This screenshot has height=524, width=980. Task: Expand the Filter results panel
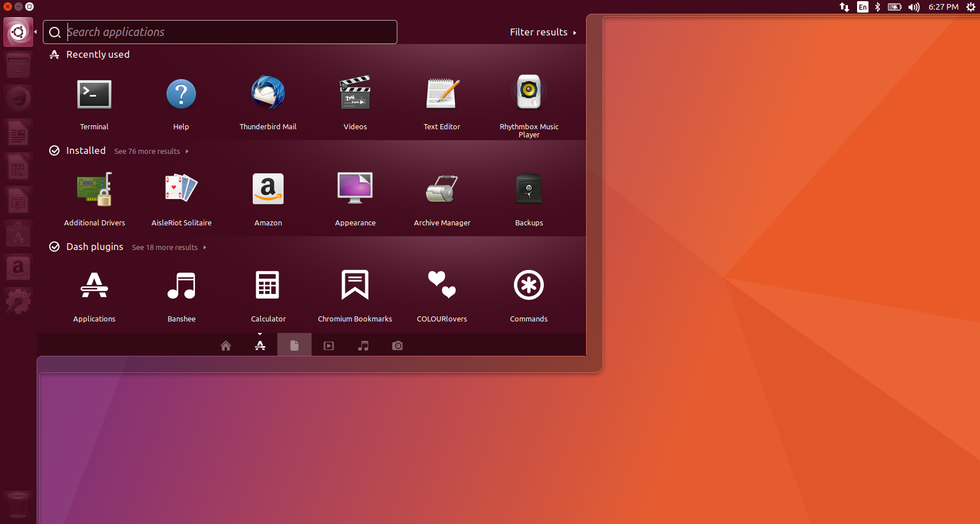(543, 33)
